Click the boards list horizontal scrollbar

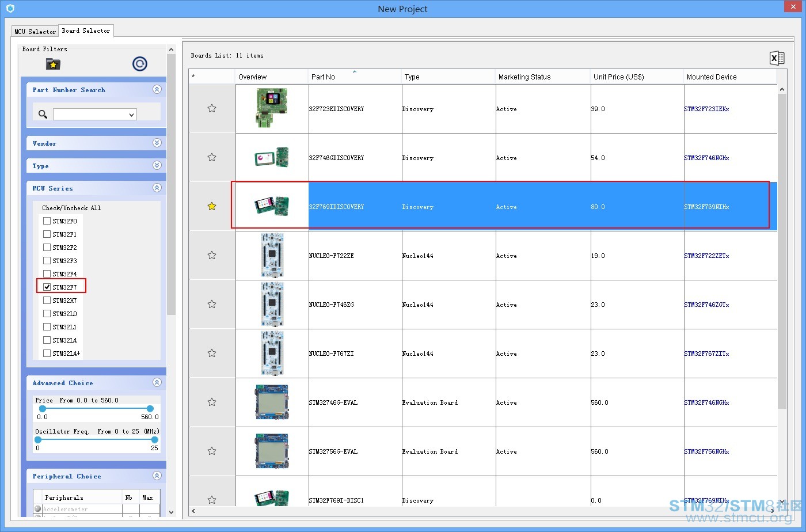[484, 511]
